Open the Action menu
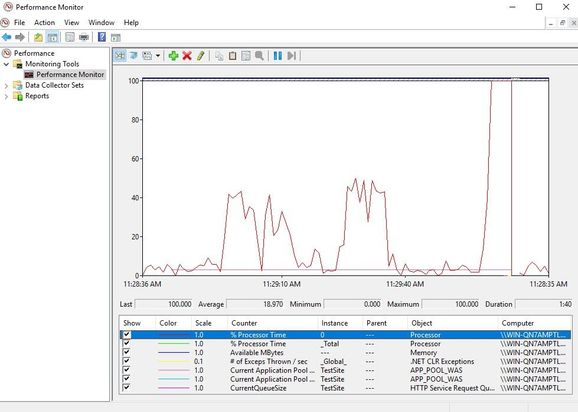Screen dimensions: 578x412 pyautogui.click(x=44, y=22)
